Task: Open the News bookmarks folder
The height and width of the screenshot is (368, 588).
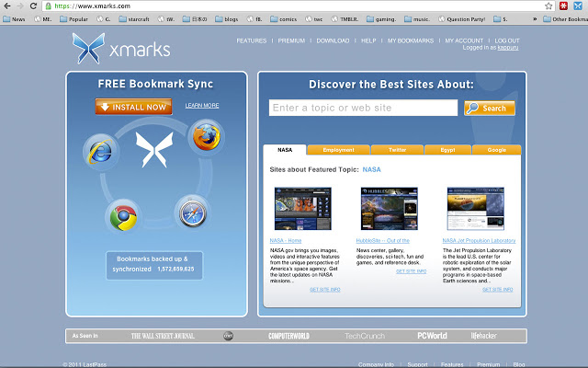Action: coord(14,19)
